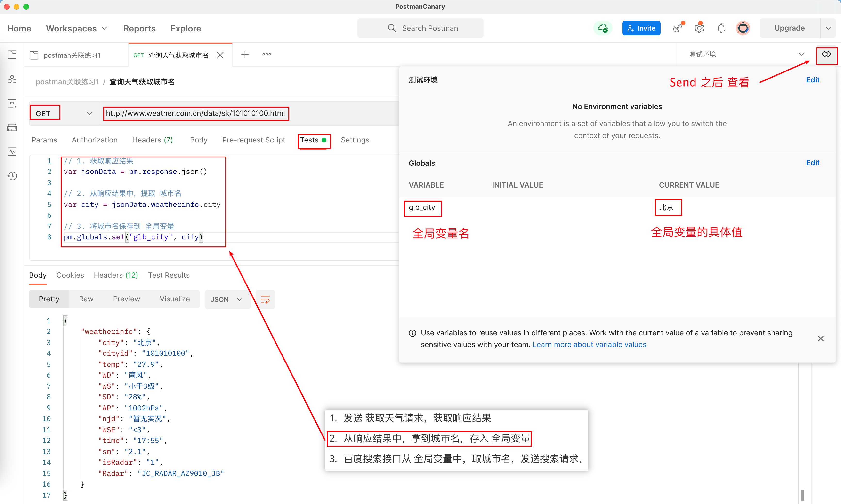This screenshot has height=504, width=841.
Task: Switch to request Body tab
Action: [199, 140]
